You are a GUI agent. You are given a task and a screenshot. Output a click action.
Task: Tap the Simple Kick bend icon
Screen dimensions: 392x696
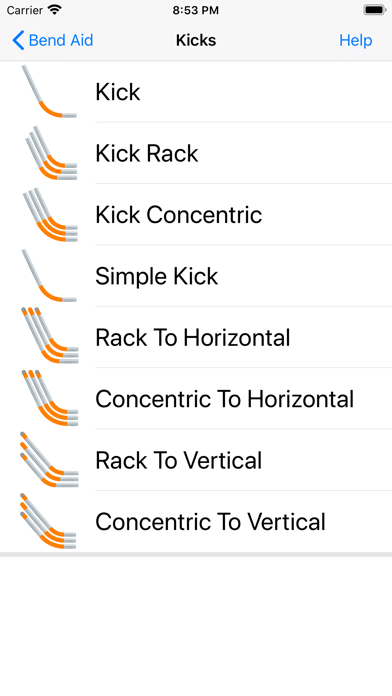49,276
